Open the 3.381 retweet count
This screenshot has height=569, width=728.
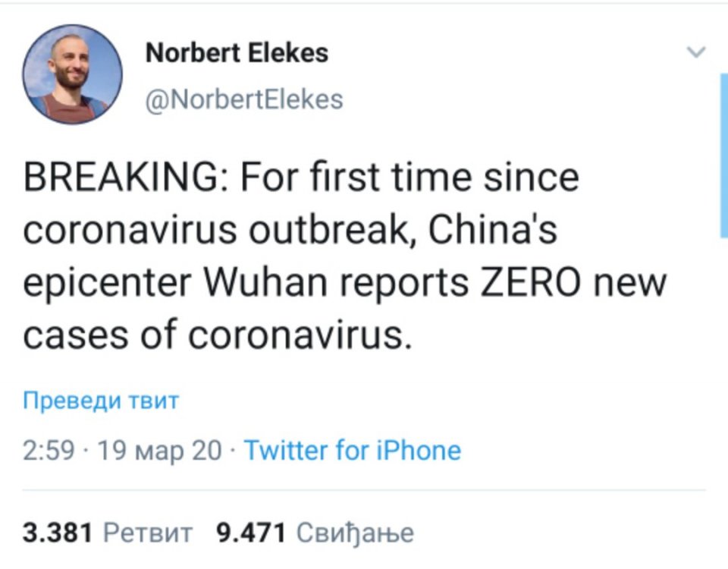coord(58,533)
